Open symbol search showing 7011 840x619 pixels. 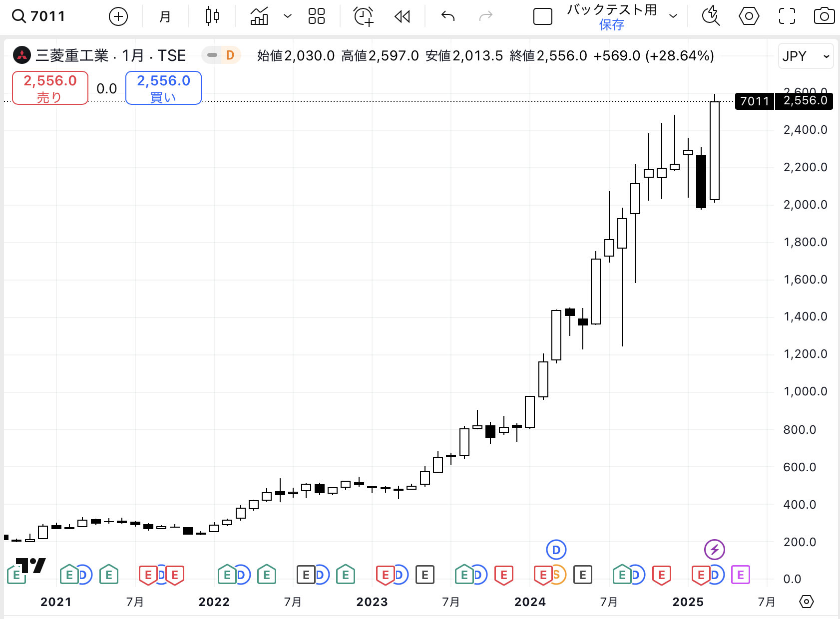pyautogui.click(x=39, y=16)
